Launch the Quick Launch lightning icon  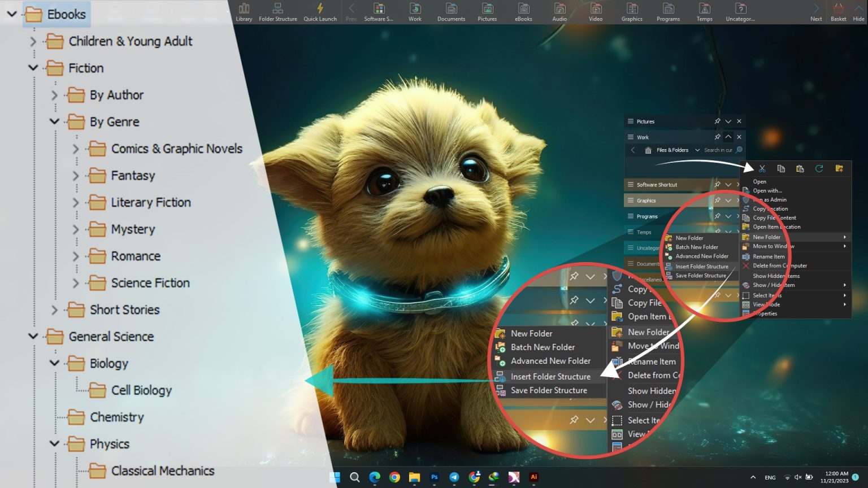click(x=320, y=12)
